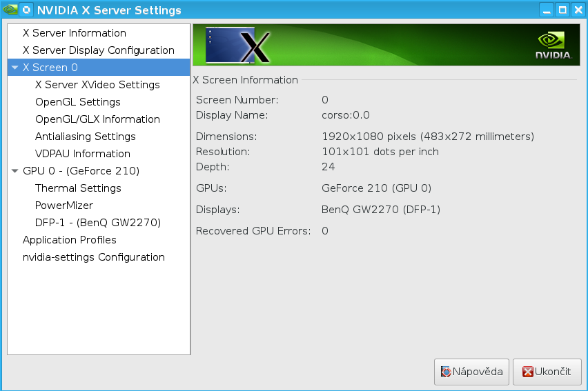Click the X screen banner image
The height and width of the screenshot is (391, 588).
click(x=237, y=45)
